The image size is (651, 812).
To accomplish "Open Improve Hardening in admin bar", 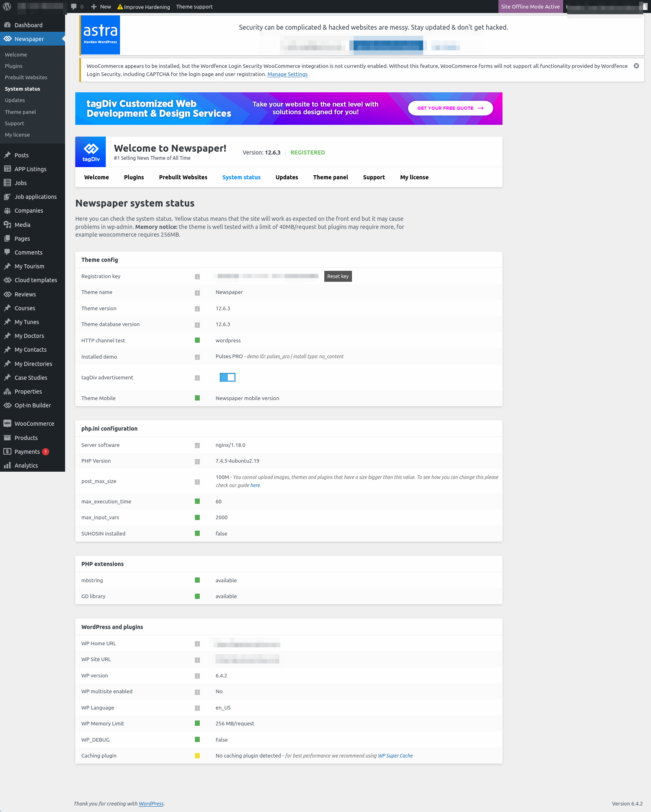I will pos(144,7).
